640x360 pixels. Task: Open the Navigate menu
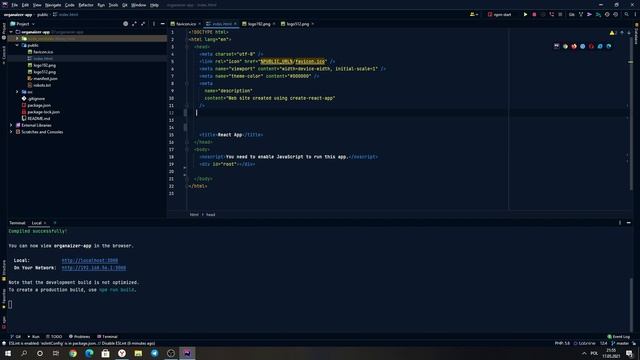point(53,5)
